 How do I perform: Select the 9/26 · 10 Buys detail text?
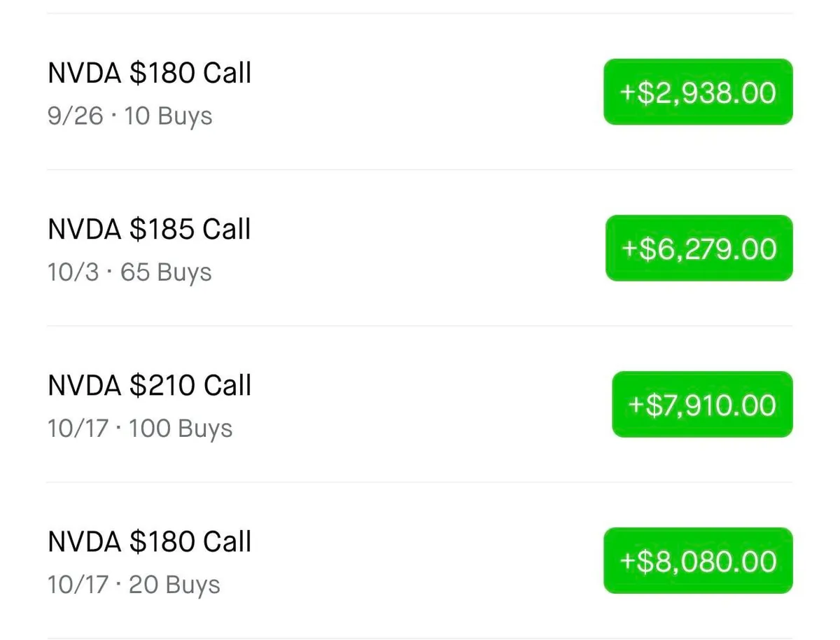(x=129, y=116)
